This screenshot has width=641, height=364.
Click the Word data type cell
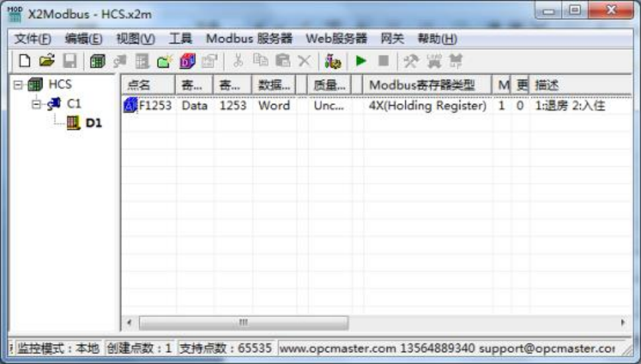click(274, 105)
